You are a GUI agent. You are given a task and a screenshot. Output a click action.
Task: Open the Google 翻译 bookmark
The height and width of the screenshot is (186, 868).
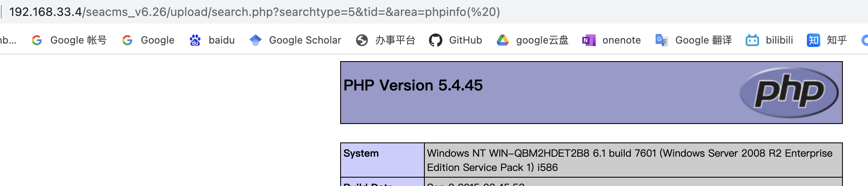click(x=694, y=40)
